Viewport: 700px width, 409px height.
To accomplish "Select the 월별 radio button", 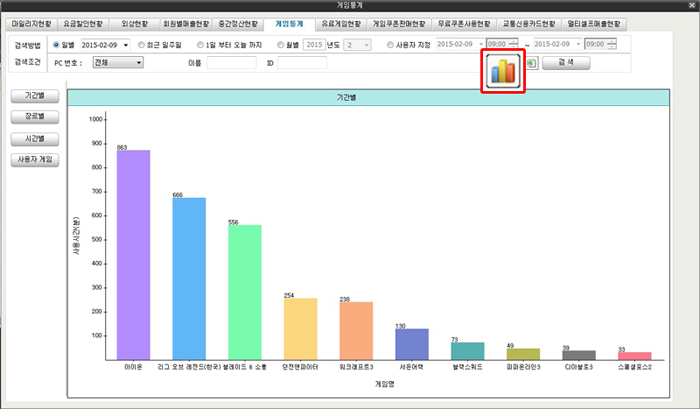I will [280, 45].
